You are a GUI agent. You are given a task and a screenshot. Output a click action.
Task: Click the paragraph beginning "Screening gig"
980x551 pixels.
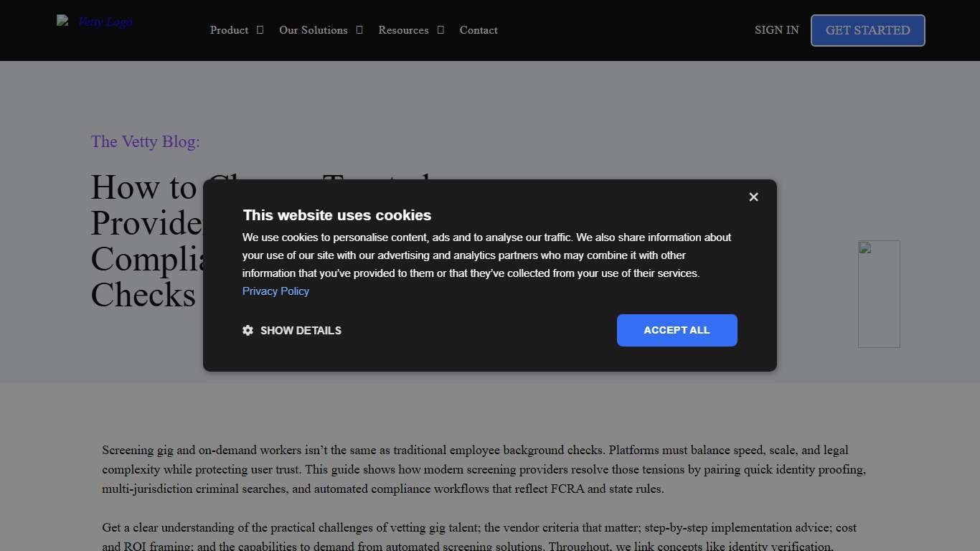click(x=484, y=469)
